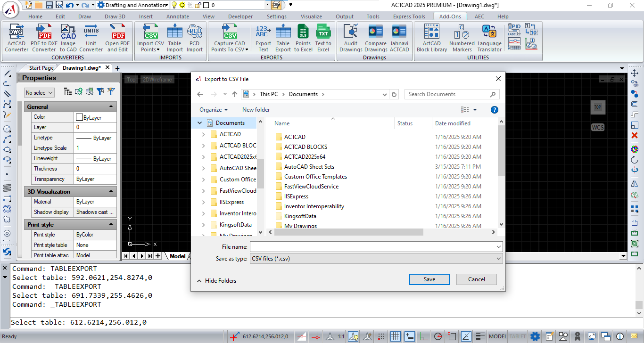Click the red delete X tool in right toolbar
This screenshot has height=343, width=644.
point(635,135)
